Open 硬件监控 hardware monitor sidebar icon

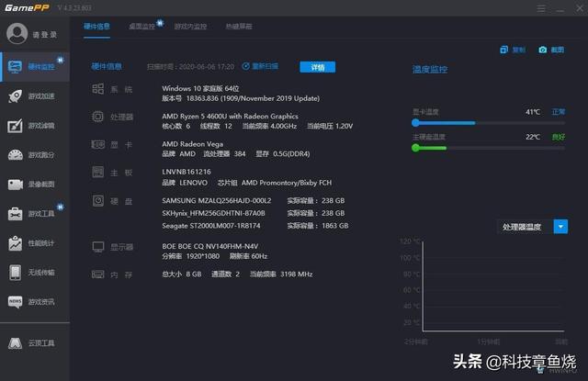[x=15, y=67]
